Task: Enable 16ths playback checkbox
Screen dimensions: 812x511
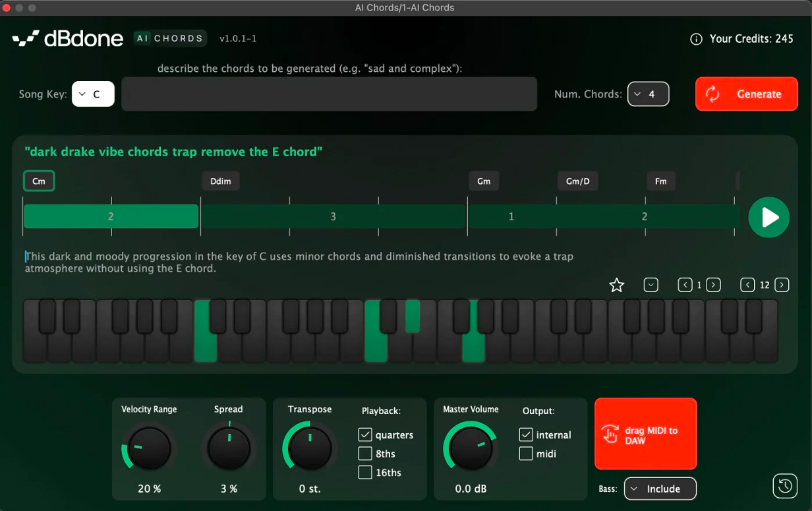Action: [x=365, y=472]
